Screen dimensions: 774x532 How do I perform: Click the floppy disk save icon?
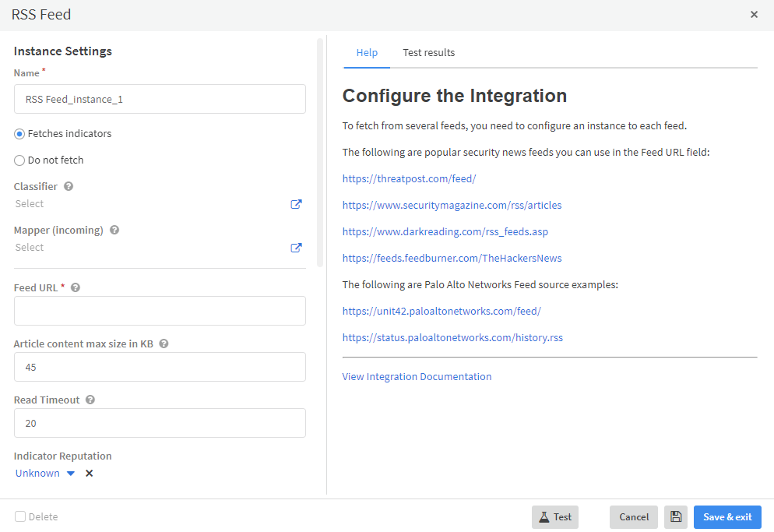click(676, 517)
